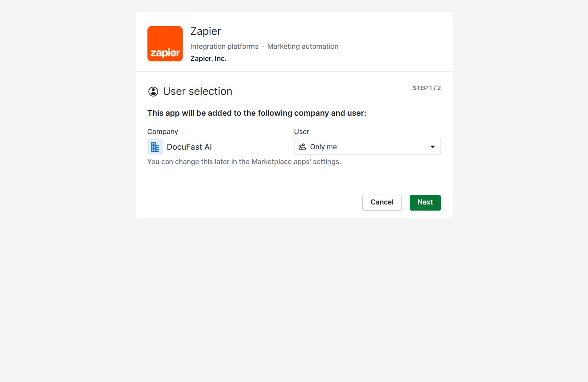Click the User dropdown arrow

[433, 147]
